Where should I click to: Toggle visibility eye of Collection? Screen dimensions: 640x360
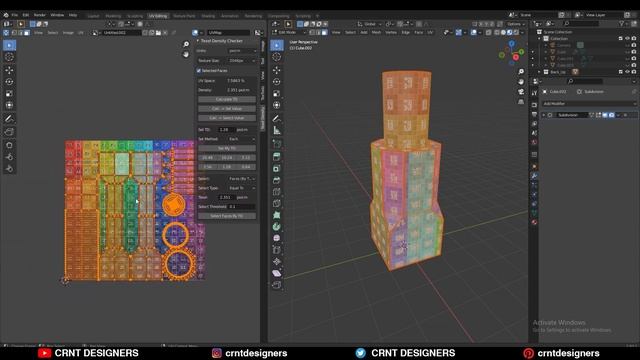[627, 38]
